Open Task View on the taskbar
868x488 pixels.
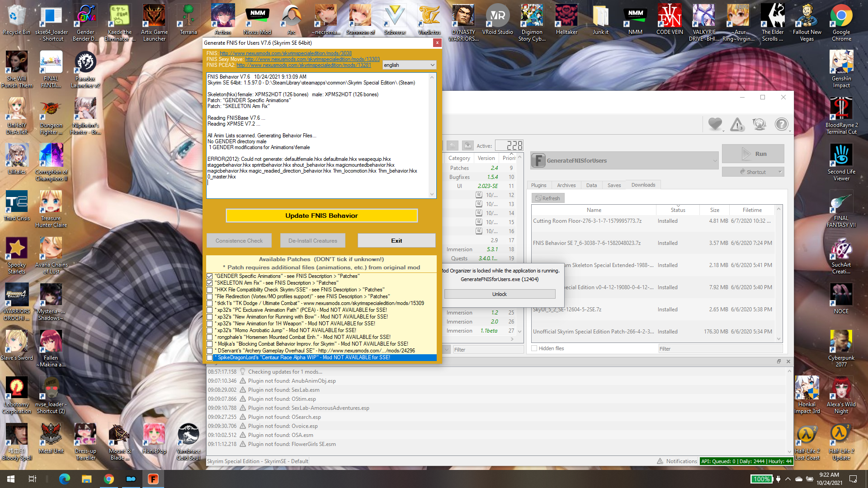pos(33,479)
